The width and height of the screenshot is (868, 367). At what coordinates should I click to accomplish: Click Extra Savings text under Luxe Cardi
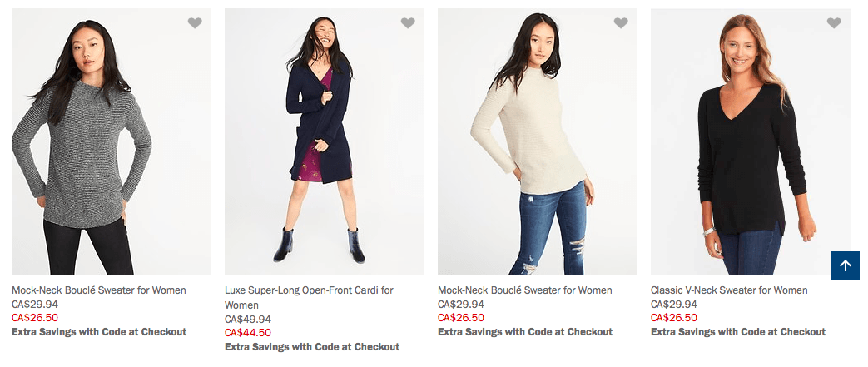[312, 347]
